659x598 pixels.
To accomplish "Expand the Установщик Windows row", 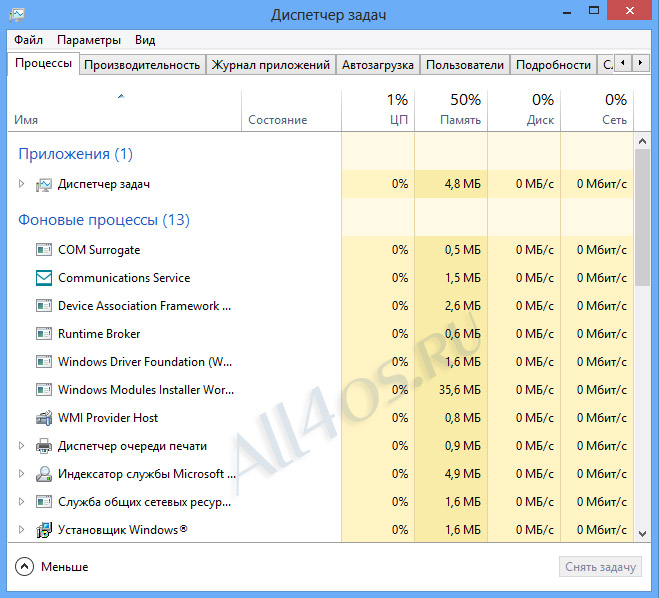I will click(x=21, y=530).
